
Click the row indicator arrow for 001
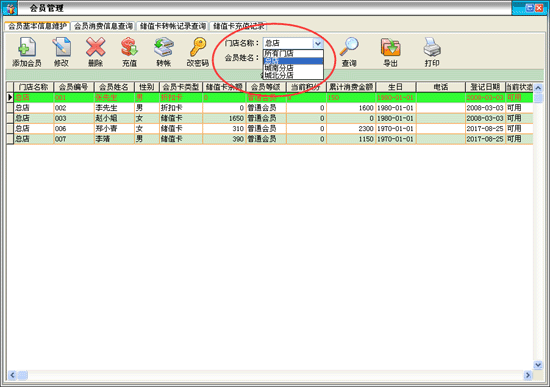point(10,97)
